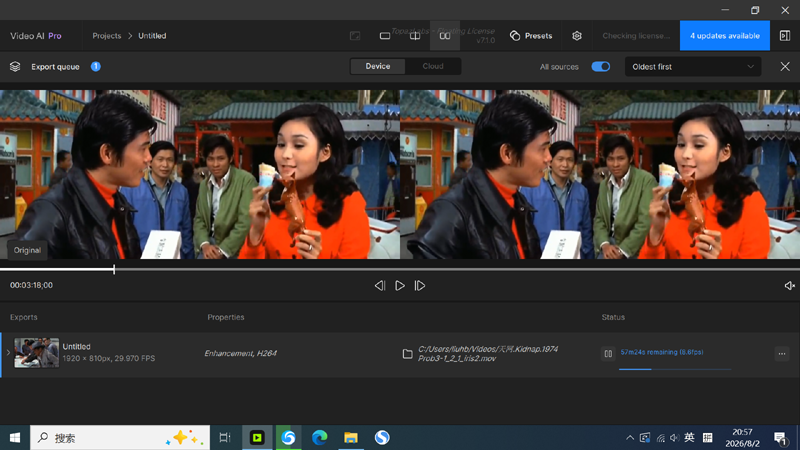
Task: Open Microsoft Edge from taskbar
Action: coord(319,438)
